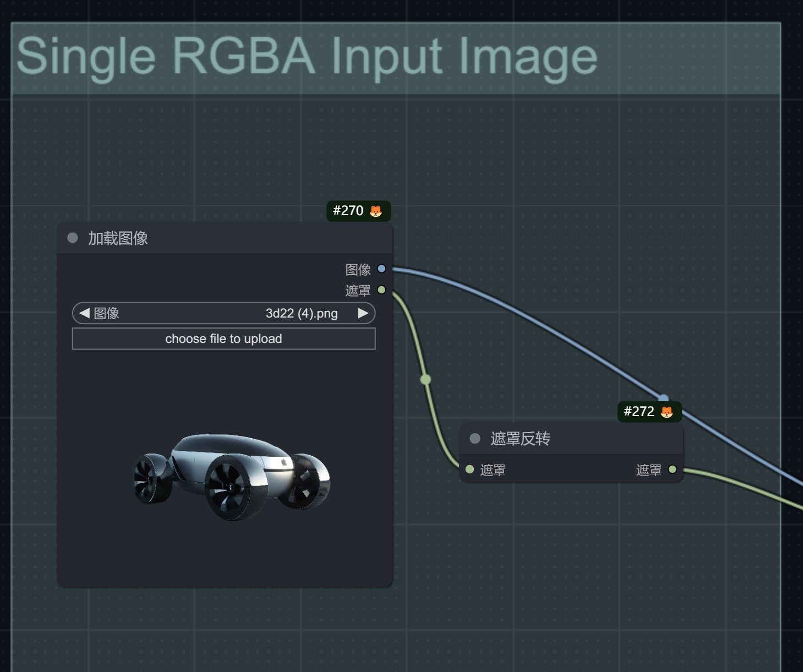Click the car preview thumbnail
This screenshot has height=672, width=803.
pyautogui.click(x=232, y=477)
